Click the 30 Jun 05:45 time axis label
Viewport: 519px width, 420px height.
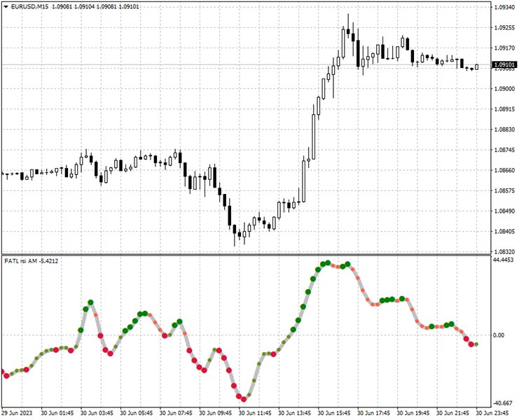137,413
